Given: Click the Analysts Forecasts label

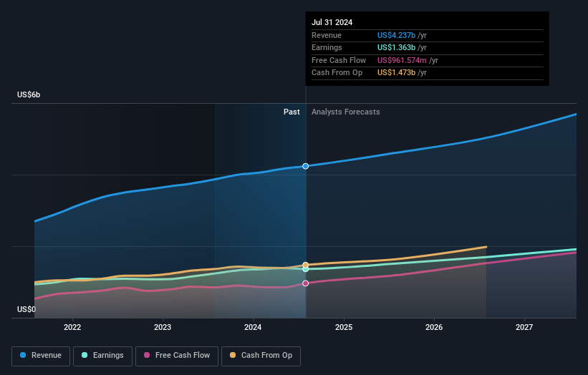Looking at the screenshot, I should [346, 112].
